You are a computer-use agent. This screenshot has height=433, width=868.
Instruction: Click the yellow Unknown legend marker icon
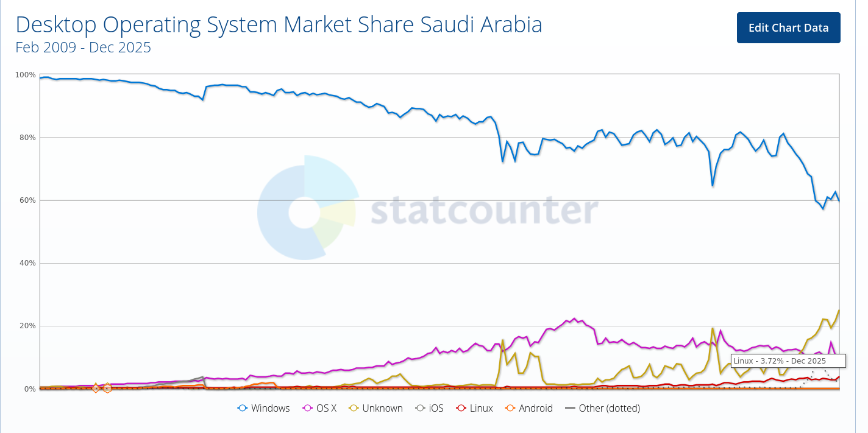pos(354,409)
